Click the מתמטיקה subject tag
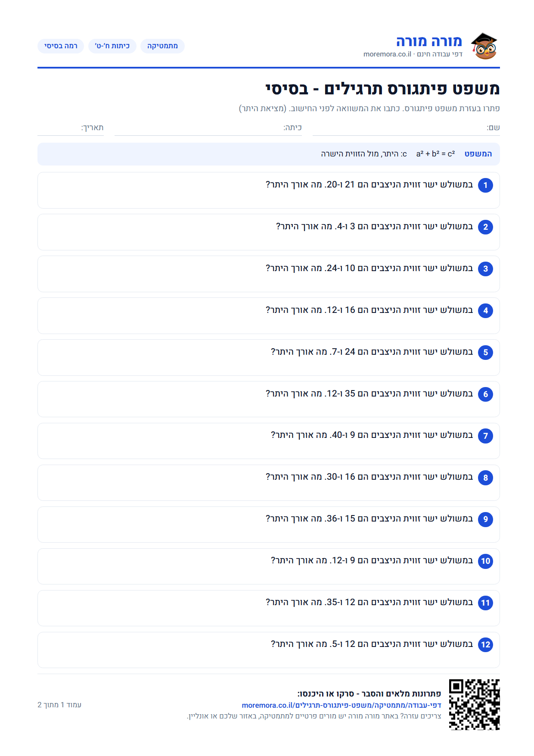534x756 pixels. (x=162, y=46)
